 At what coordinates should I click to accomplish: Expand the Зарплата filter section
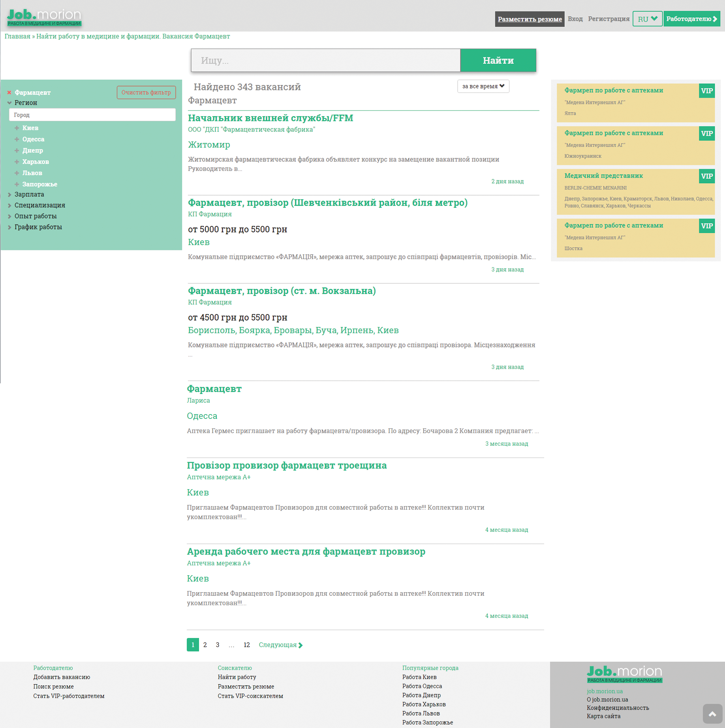(29, 194)
